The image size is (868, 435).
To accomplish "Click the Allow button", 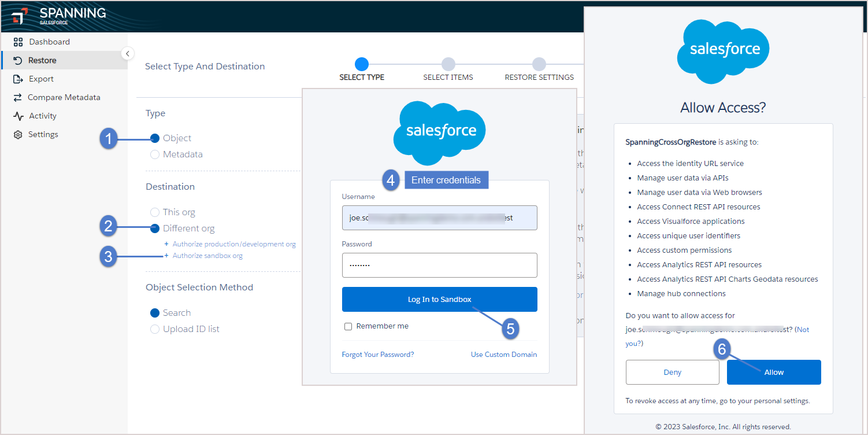I will coord(774,372).
